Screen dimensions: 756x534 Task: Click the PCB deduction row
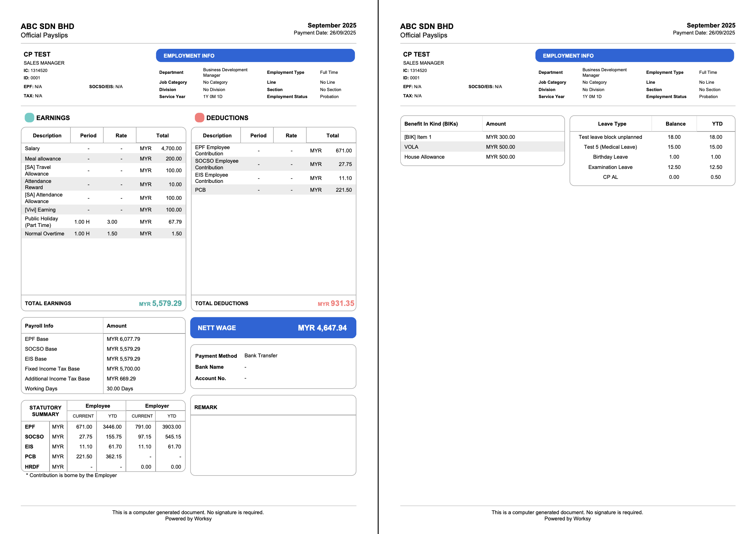273,190
